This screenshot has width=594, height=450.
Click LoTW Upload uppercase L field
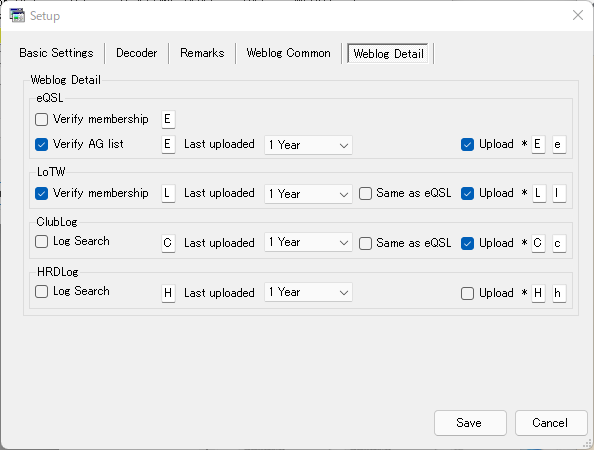click(x=538, y=193)
